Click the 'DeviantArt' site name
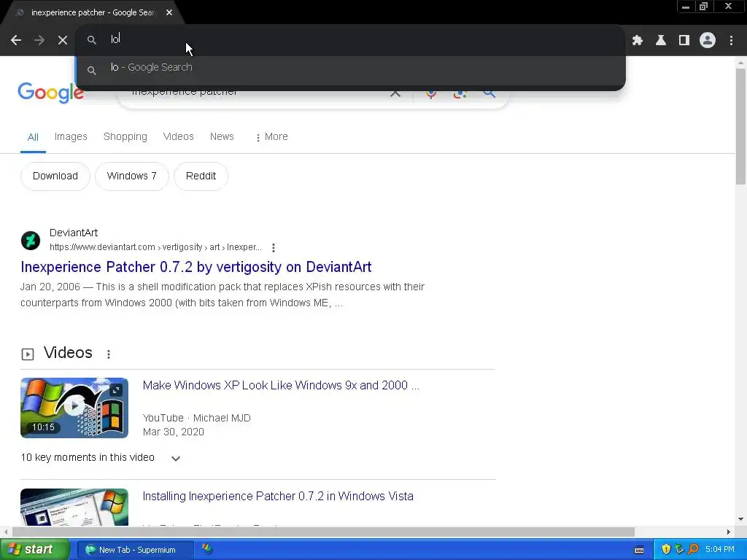This screenshot has height=560, width=747. [x=74, y=233]
